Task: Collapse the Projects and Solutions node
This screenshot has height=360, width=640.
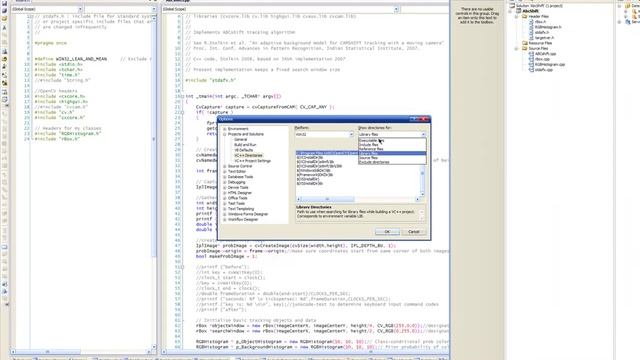Action: coord(224,134)
